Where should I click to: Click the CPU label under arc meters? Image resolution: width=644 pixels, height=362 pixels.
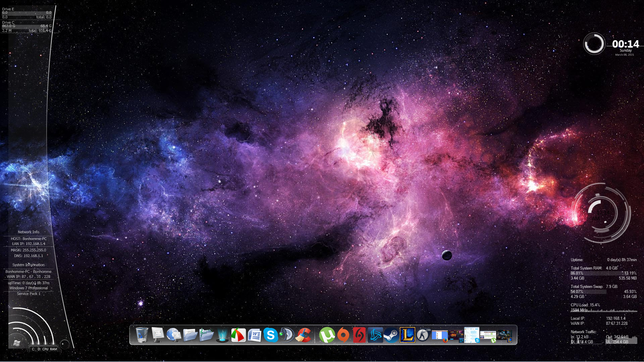click(x=45, y=349)
